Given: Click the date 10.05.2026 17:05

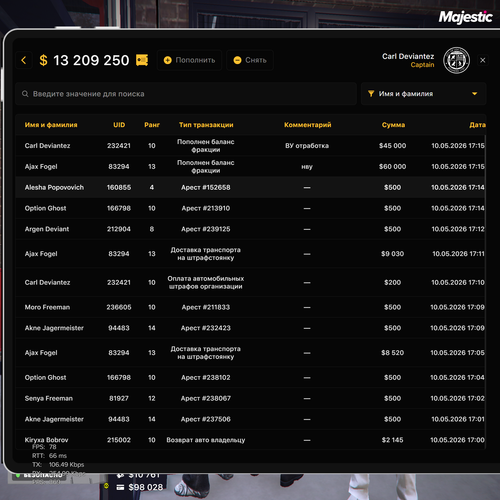Looking at the screenshot, I should click(x=457, y=353).
